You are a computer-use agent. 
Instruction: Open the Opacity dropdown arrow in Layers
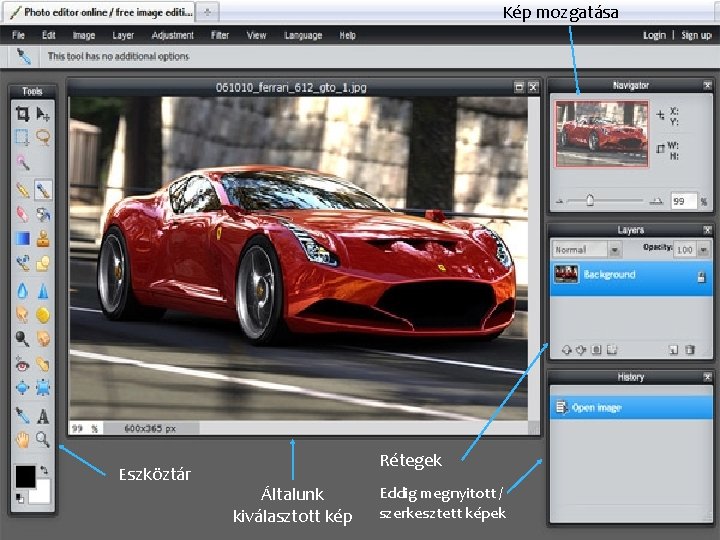(x=703, y=250)
